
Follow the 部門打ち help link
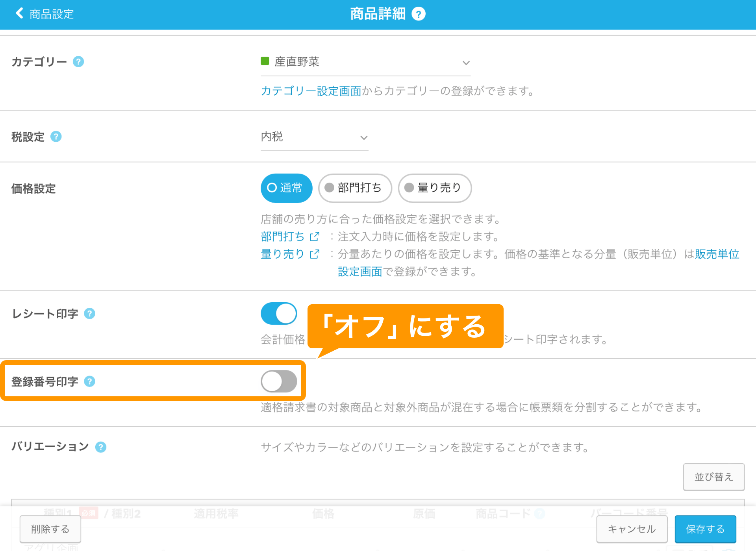coord(282,237)
